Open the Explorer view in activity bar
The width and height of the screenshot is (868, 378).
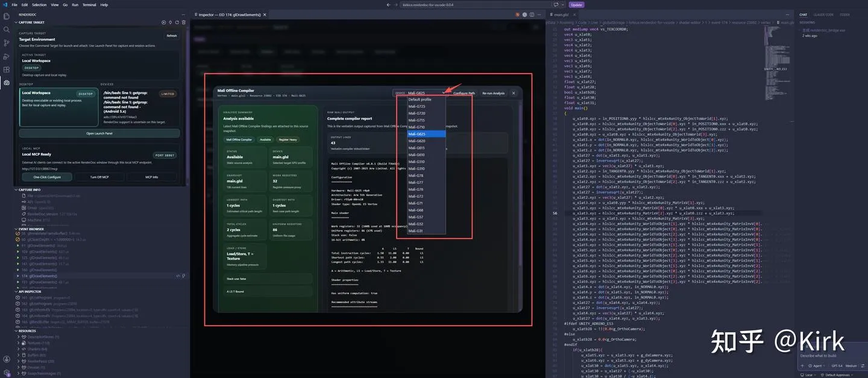[x=7, y=16]
